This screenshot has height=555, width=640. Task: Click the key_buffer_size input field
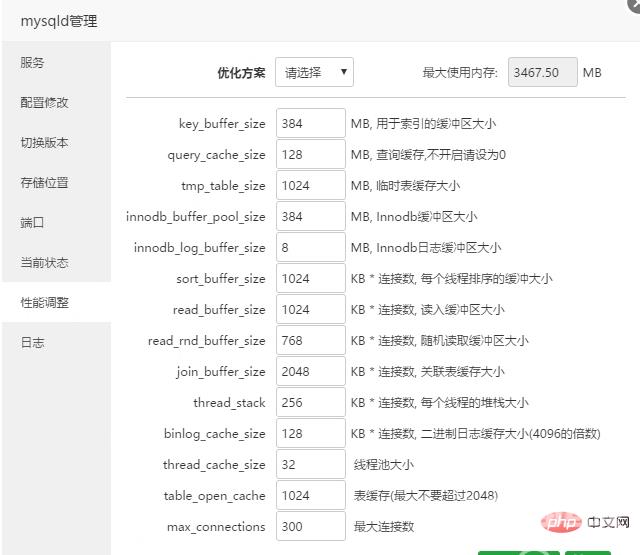(x=310, y=124)
